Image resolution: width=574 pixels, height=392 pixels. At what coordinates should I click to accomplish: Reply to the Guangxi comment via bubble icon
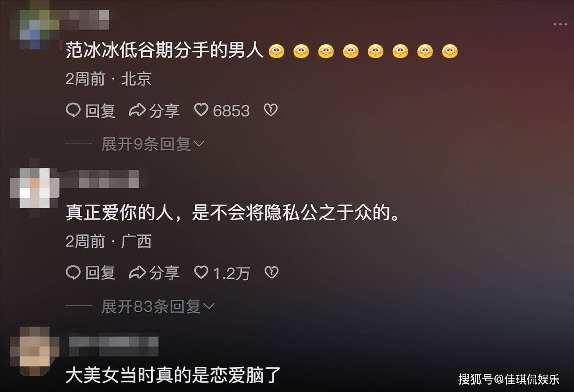click(x=73, y=272)
